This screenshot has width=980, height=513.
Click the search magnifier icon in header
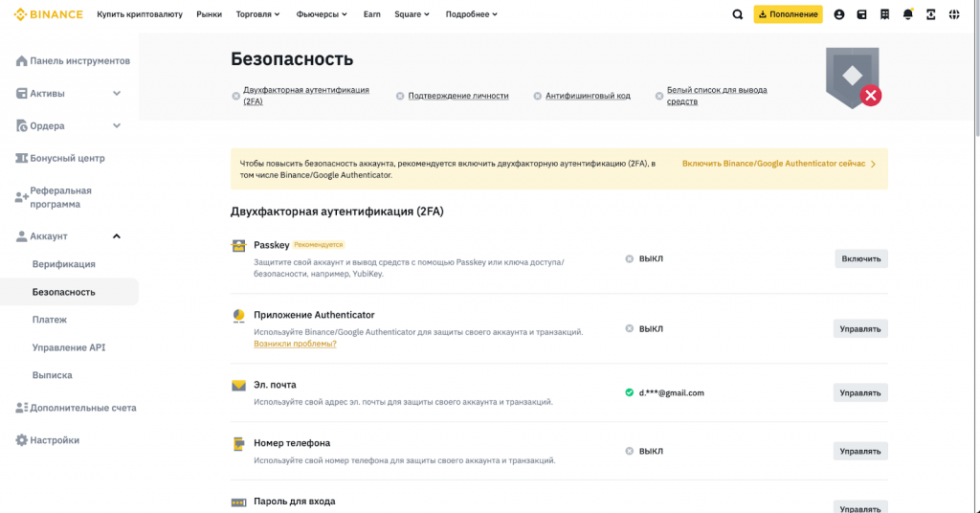737,14
